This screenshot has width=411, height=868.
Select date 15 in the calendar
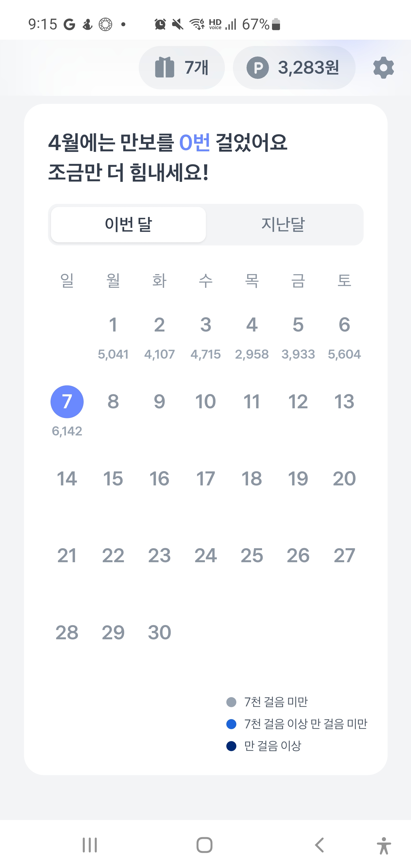(113, 479)
